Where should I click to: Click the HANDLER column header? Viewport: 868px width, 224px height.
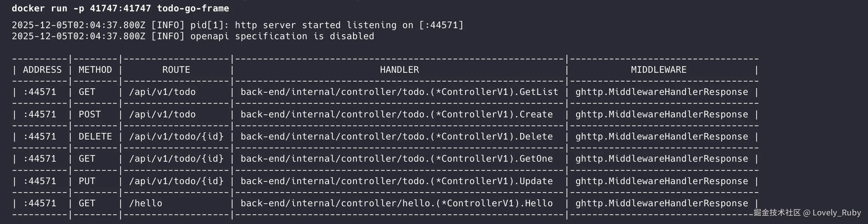click(399, 70)
